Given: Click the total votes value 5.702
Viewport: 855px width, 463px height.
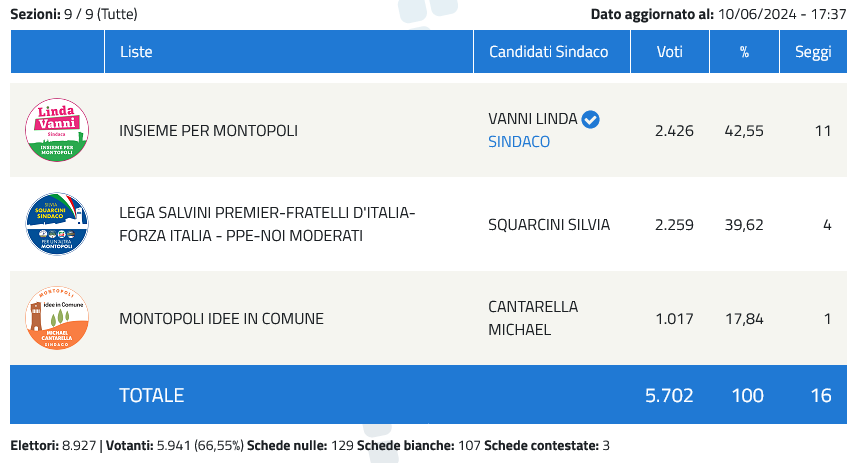Looking at the screenshot, I should 669,395.
